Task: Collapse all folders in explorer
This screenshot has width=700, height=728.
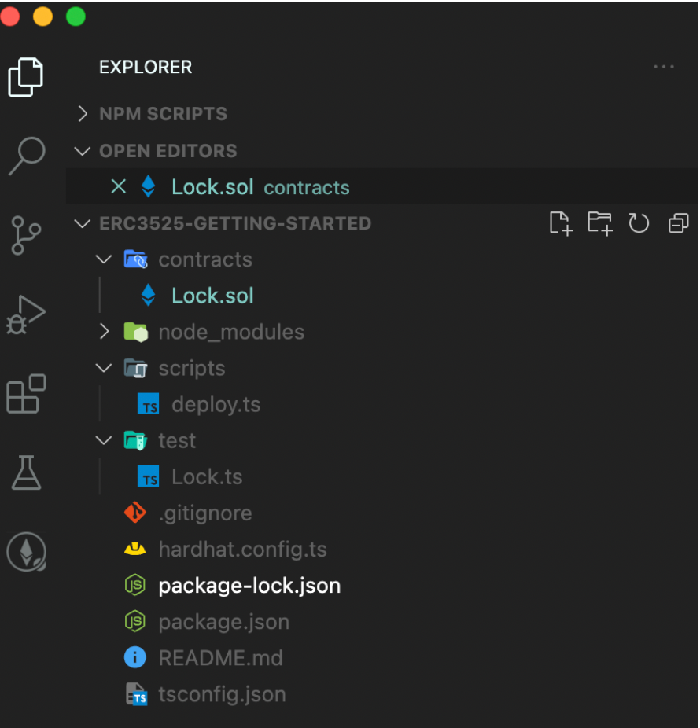Action: (678, 223)
